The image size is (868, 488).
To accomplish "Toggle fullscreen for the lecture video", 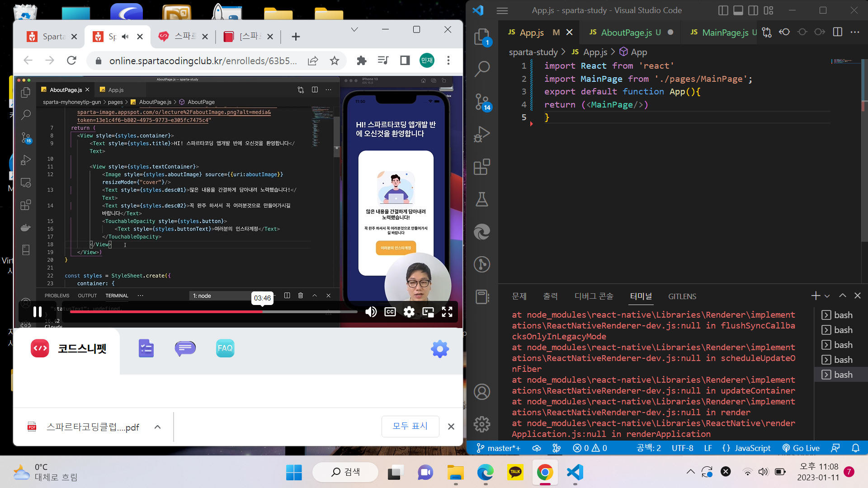I will coord(447,312).
